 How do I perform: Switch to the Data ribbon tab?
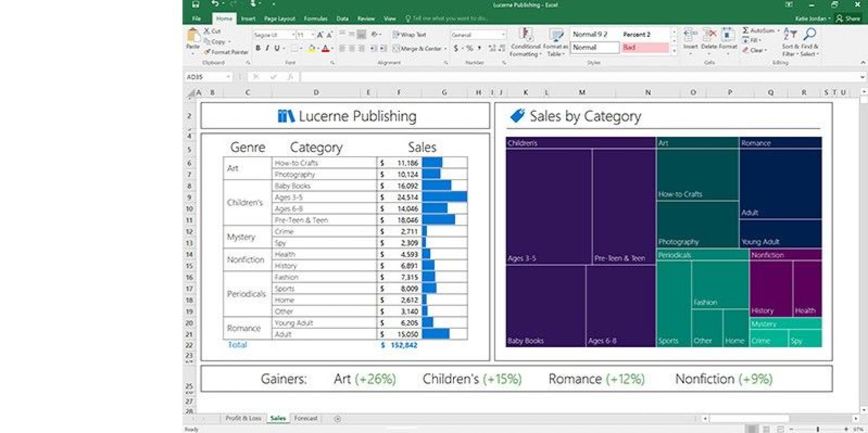coord(342,18)
